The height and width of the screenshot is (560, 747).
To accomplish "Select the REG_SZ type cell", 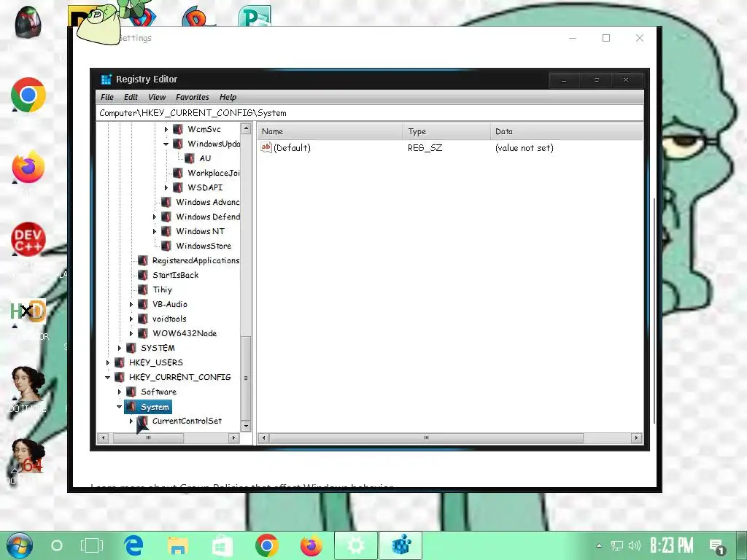I will click(x=425, y=148).
